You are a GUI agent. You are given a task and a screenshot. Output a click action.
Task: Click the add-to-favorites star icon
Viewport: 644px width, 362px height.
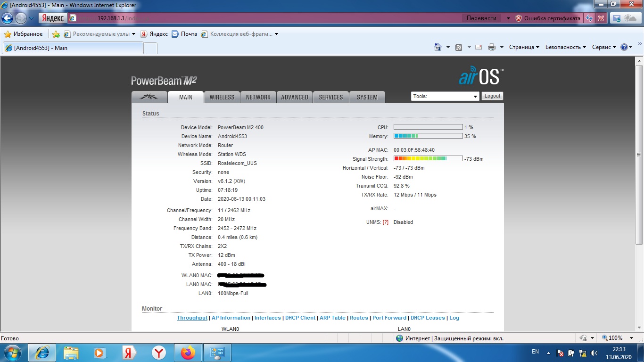56,34
